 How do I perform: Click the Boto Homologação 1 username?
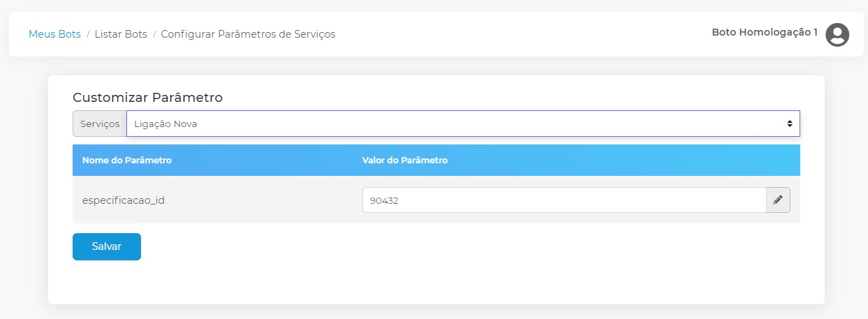pyautogui.click(x=764, y=32)
